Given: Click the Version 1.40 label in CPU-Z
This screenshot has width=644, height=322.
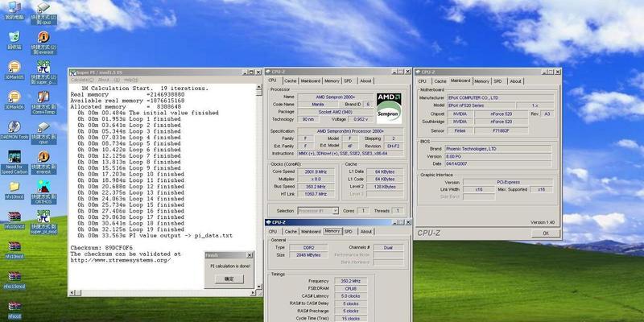Looking at the screenshot, I should pos(542,222).
